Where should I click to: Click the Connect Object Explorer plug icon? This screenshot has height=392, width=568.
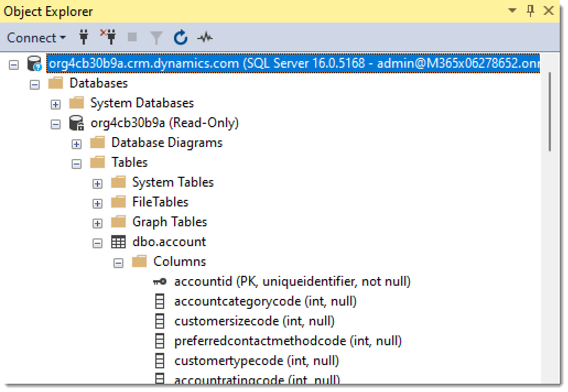[84, 37]
